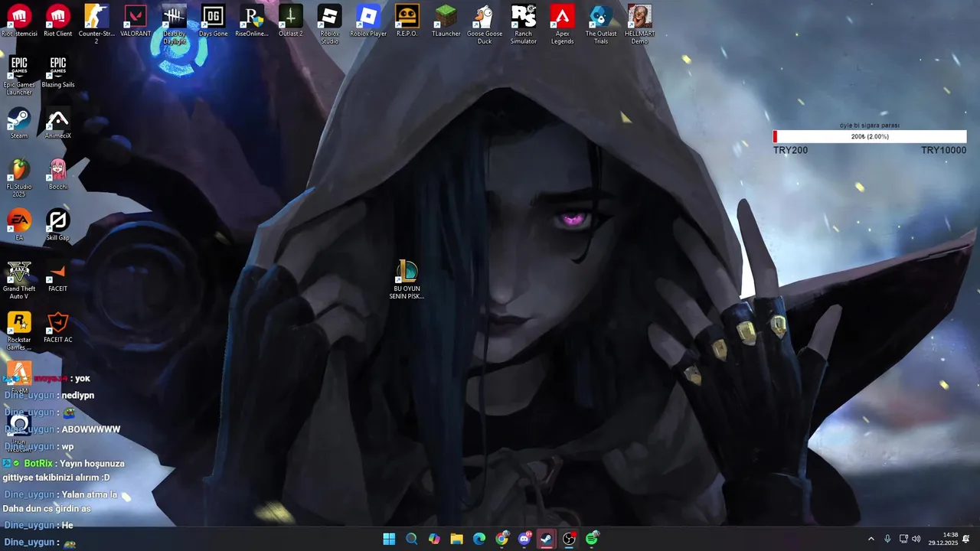
Task: Open File Explorer from the taskbar
Action: point(456,539)
